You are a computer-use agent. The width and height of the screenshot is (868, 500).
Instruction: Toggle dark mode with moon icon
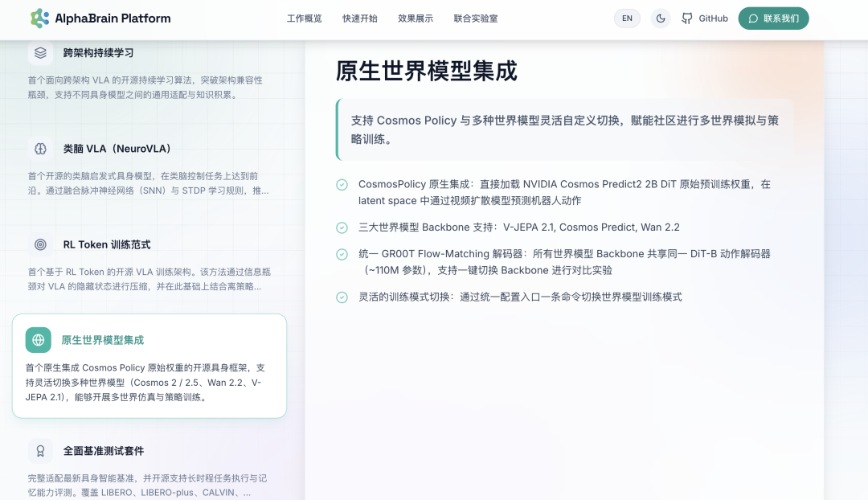(660, 18)
